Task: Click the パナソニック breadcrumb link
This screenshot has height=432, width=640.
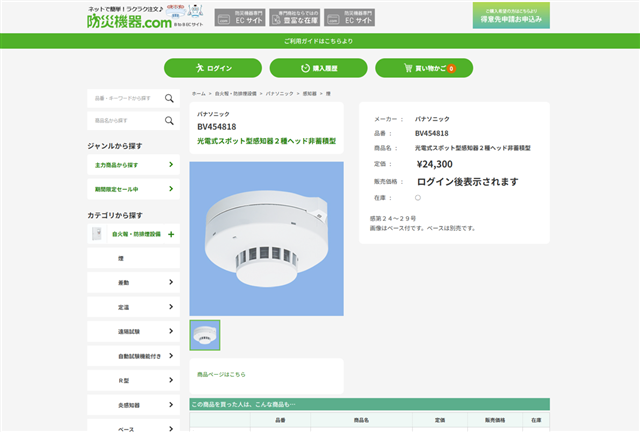Action: [x=278, y=93]
